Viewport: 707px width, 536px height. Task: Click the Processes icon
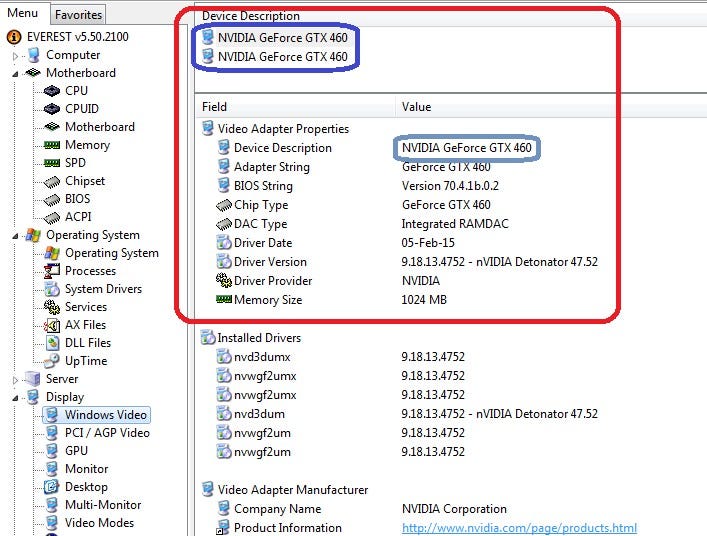(x=52, y=270)
